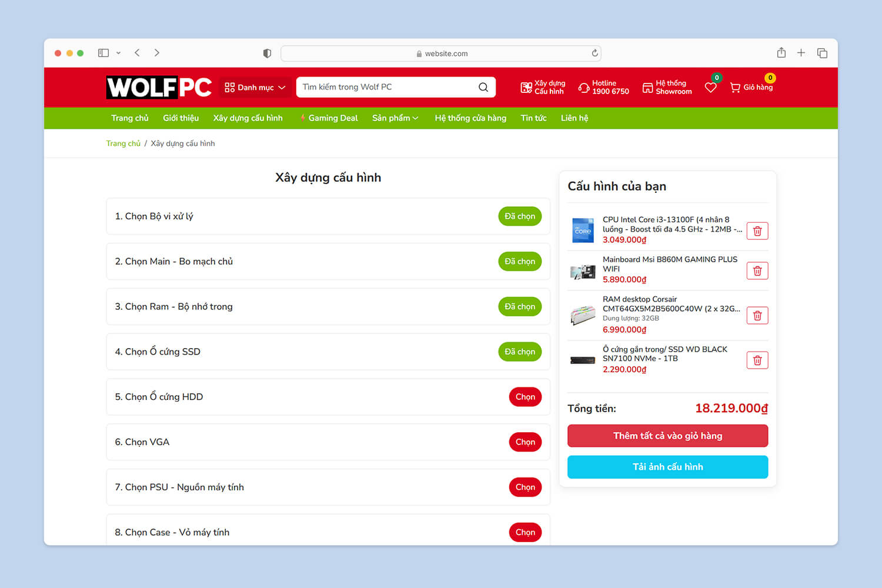Image resolution: width=882 pixels, height=588 pixels.
Task: Click the 1. Chọn Bộ vi xử lý row title
Action: coord(154,216)
